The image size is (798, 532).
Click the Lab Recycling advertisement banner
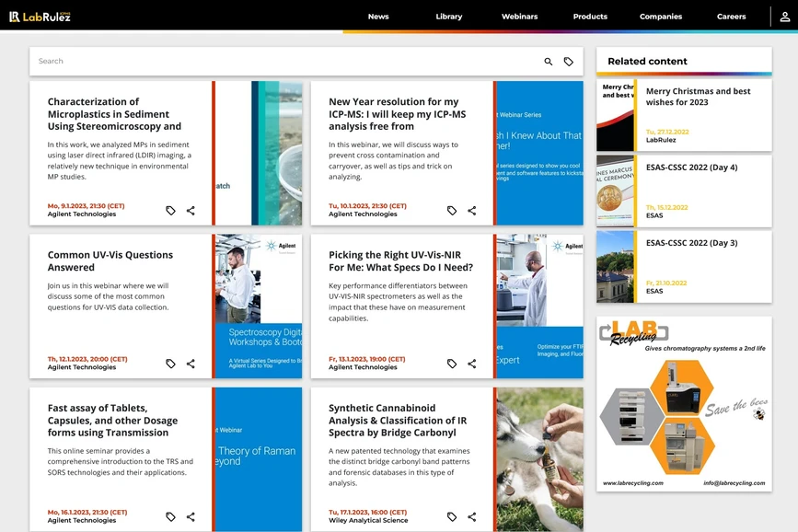(684, 404)
